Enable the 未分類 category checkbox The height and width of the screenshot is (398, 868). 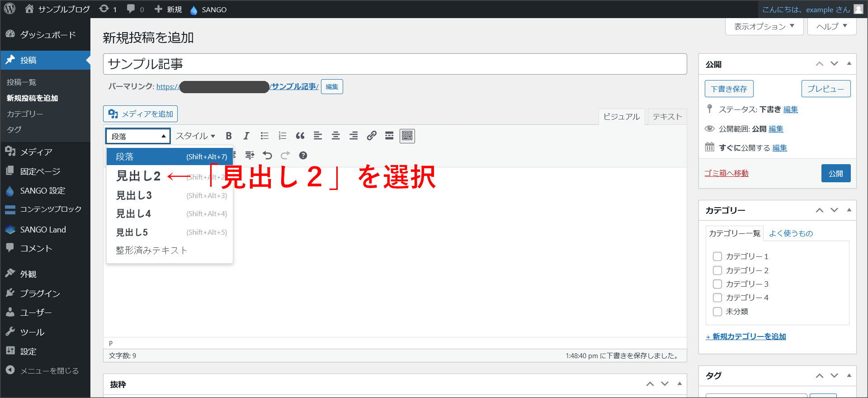tap(717, 312)
